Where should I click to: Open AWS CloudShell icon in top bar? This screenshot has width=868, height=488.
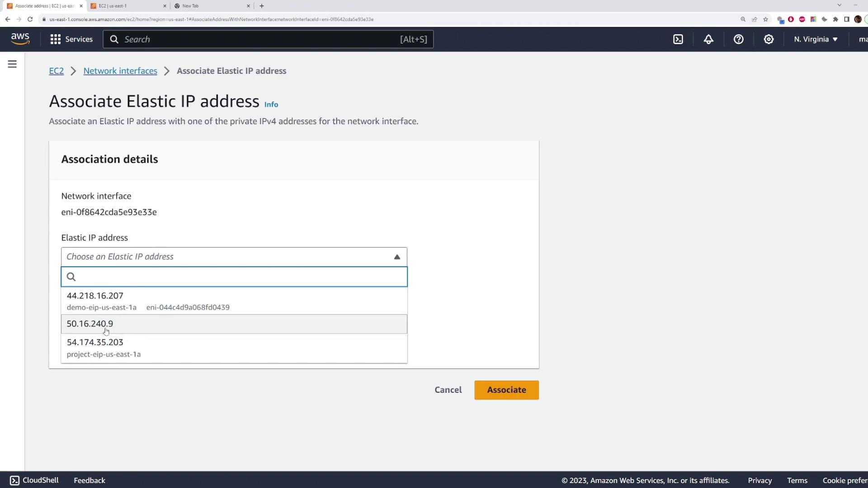(x=678, y=39)
